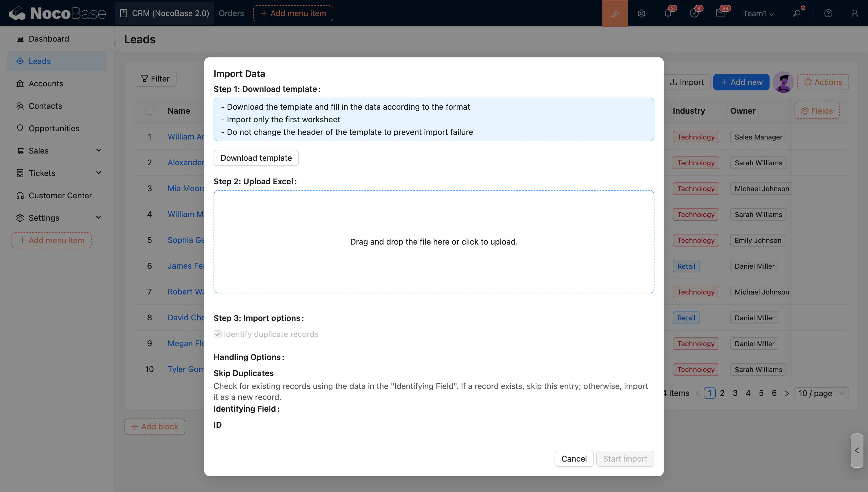Click the Download template button

pos(256,158)
